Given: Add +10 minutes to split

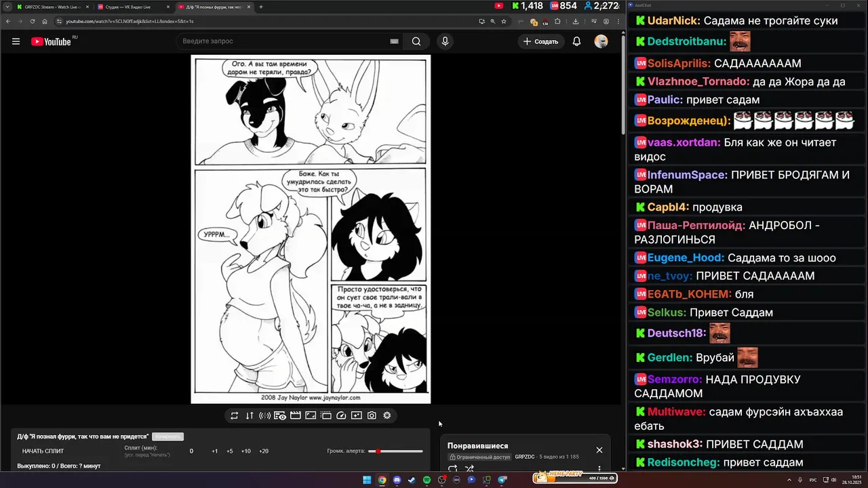Looking at the screenshot, I should (245, 451).
